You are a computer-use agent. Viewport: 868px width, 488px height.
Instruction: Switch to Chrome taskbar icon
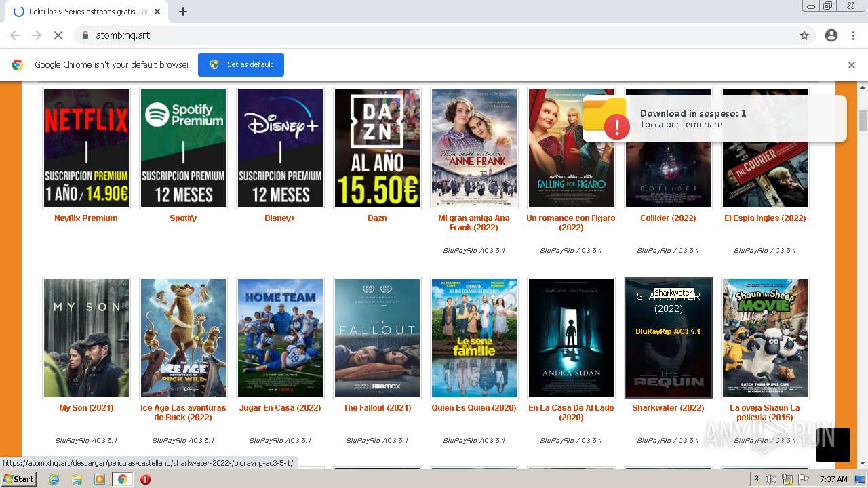(x=123, y=479)
